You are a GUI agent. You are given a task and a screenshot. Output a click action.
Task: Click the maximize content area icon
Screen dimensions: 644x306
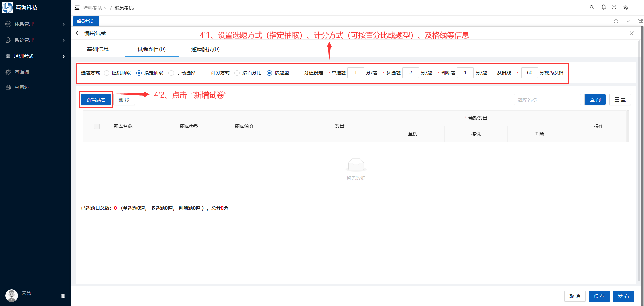click(640, 21)
